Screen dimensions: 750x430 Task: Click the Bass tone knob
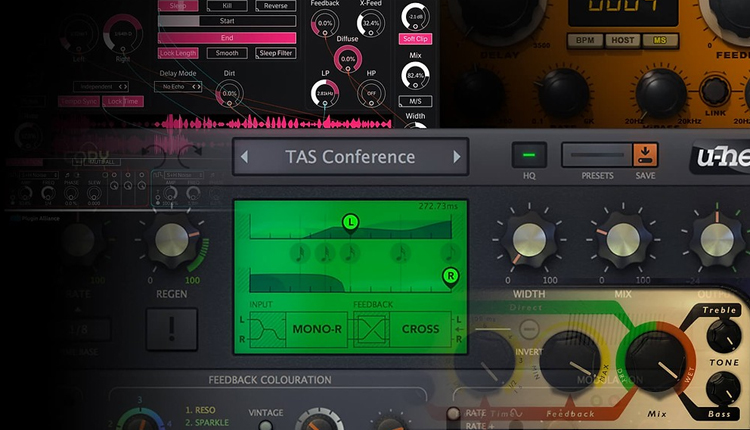coord(724,388)
